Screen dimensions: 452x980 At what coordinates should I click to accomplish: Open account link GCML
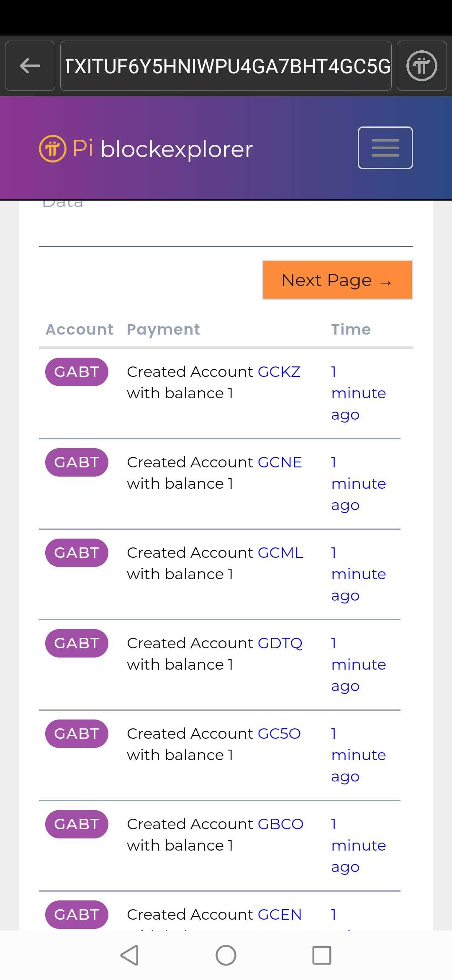pyautogui.click(x=280, y=553)
